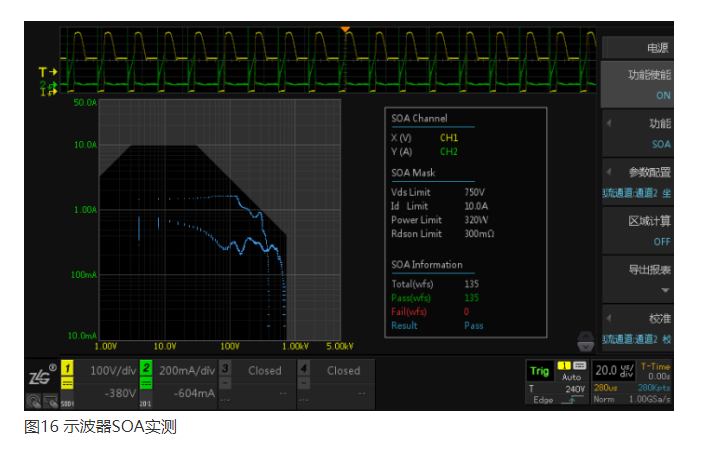Click the green Trig status indicator
Image resolution: width=710 pixels, height=459 pixels.
(x=539, y=371)
